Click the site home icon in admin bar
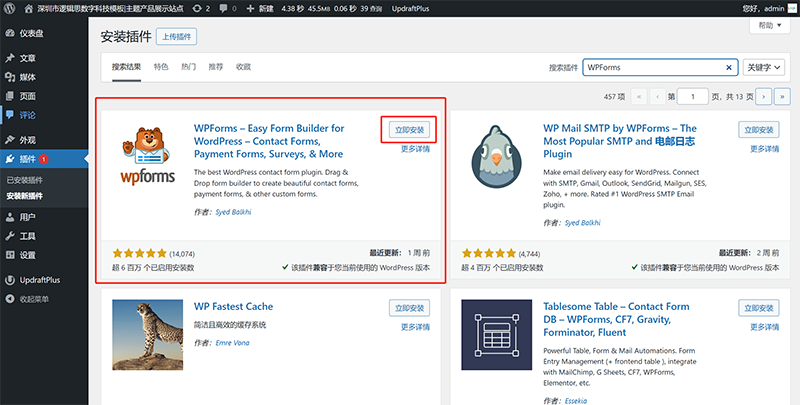 click(x=29, y=9)
